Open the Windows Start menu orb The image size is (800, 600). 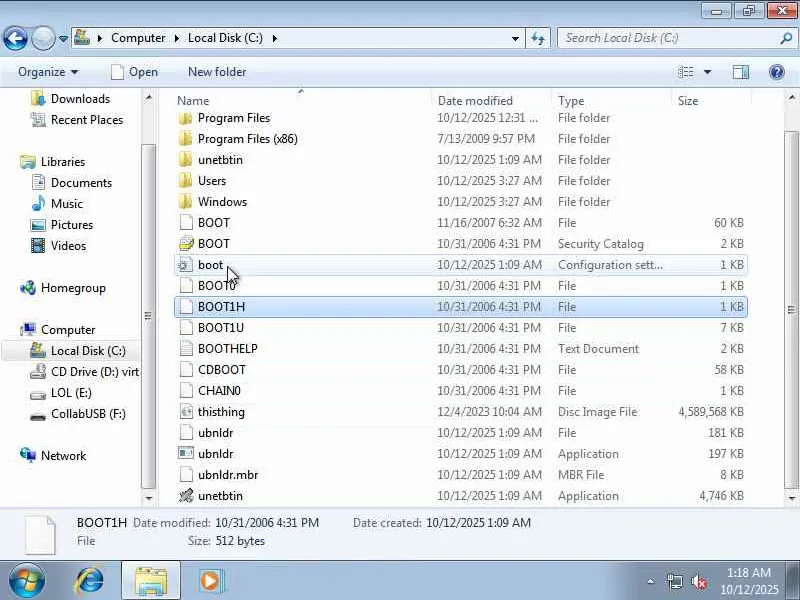coord(26,581)
